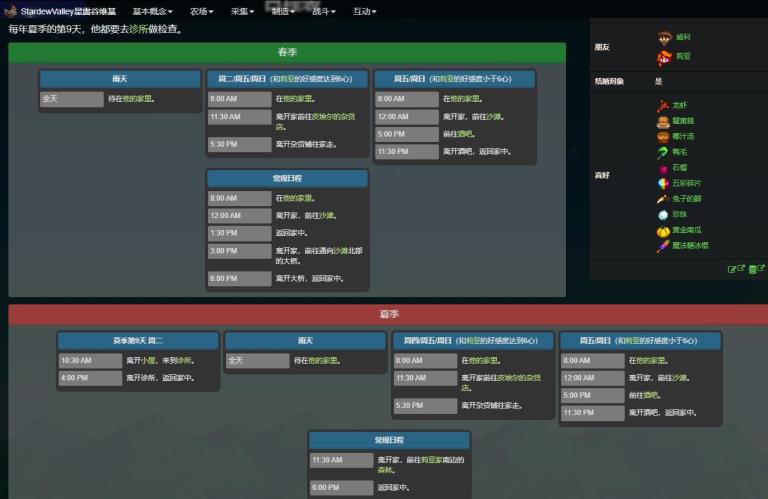This screenshot has height=499, width=768.
Task: Click the 椰汁汤 soup bowl icon
Action: pyautogui.click(x=663, y=137)
